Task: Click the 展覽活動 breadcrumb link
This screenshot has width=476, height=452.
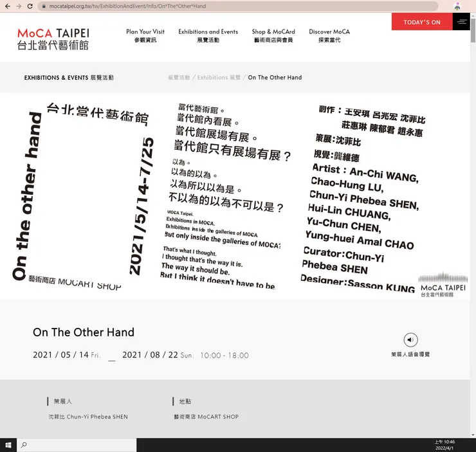Action: 179,77
